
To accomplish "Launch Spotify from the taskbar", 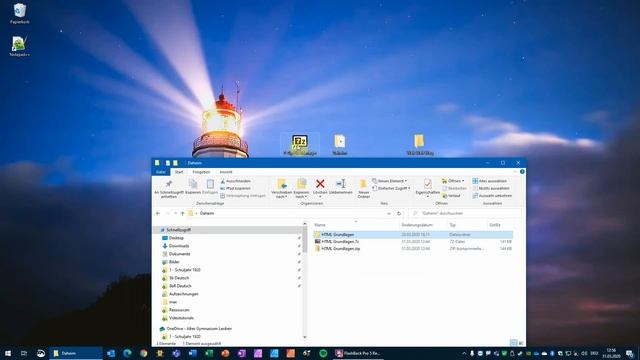I will (323, 353).
